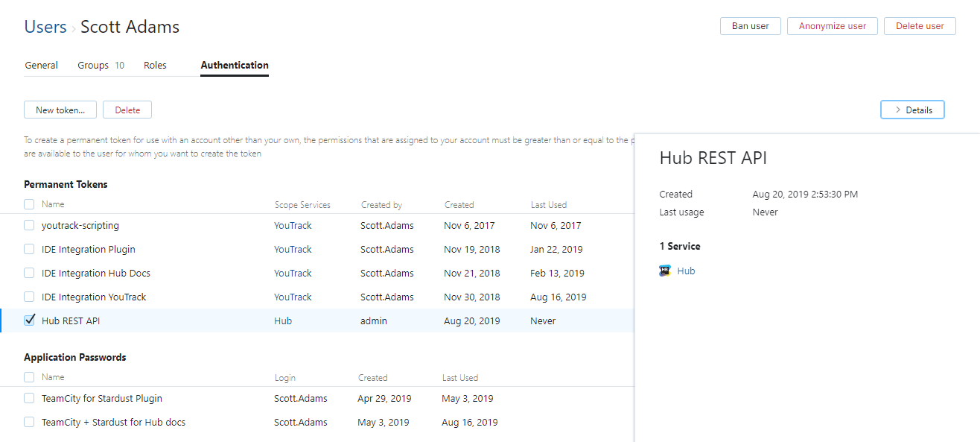The width and height of the screenshot is (980, 442).
Task: Click the Ban user button
Action: point(750,26)
